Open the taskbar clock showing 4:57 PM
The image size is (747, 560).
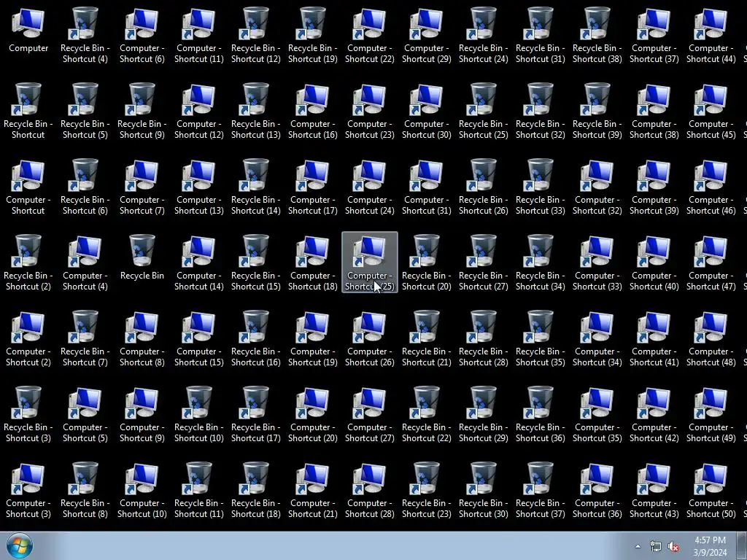[x=710, y=546]
